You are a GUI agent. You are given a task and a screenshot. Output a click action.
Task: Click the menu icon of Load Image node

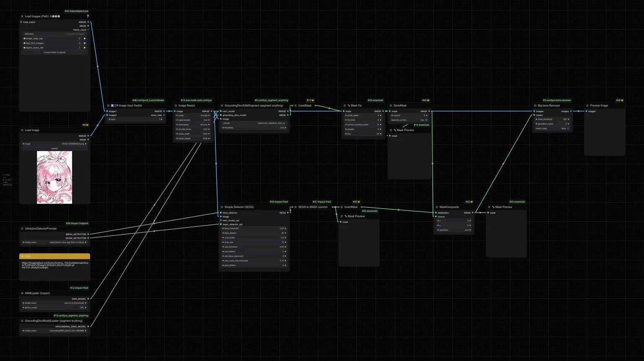pos(22,130)
